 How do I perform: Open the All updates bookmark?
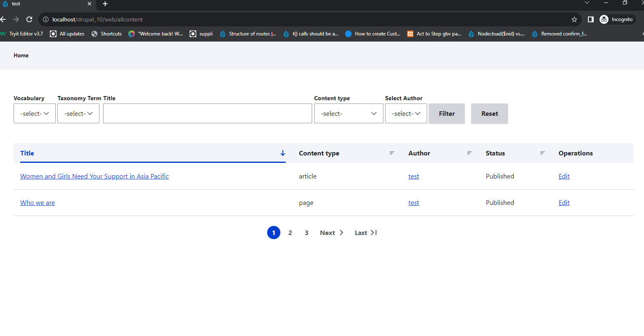[x=67, y=34]
